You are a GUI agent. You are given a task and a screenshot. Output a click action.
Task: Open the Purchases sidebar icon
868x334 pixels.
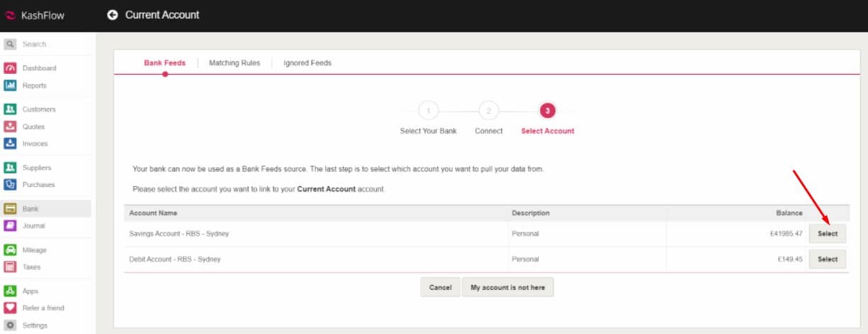click(11, 185)
